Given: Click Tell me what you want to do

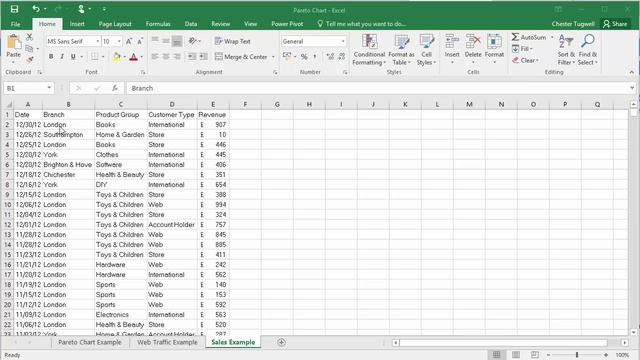Looking at the screenshot, I should pos(362,24).
